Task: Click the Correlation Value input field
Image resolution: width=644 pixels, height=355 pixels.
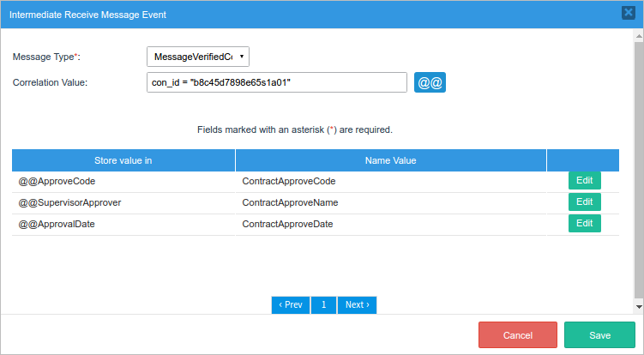Action: click(x=276, y=82)
